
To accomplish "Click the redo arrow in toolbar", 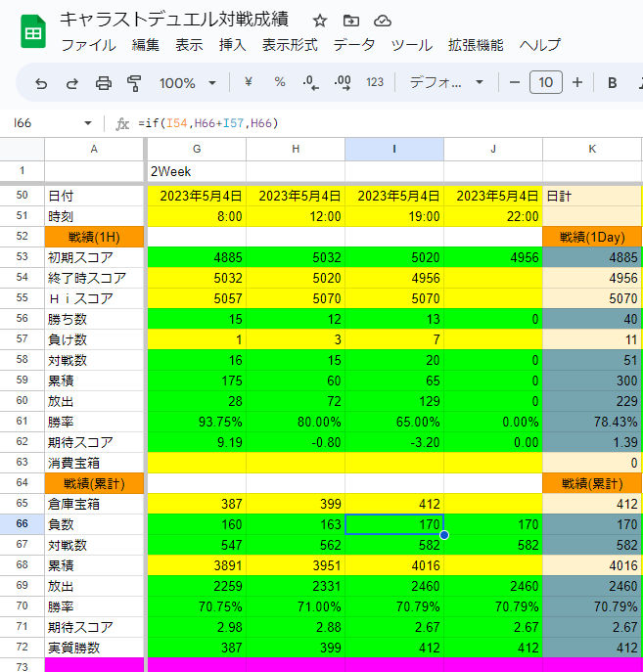I will (x=71, y=83).
